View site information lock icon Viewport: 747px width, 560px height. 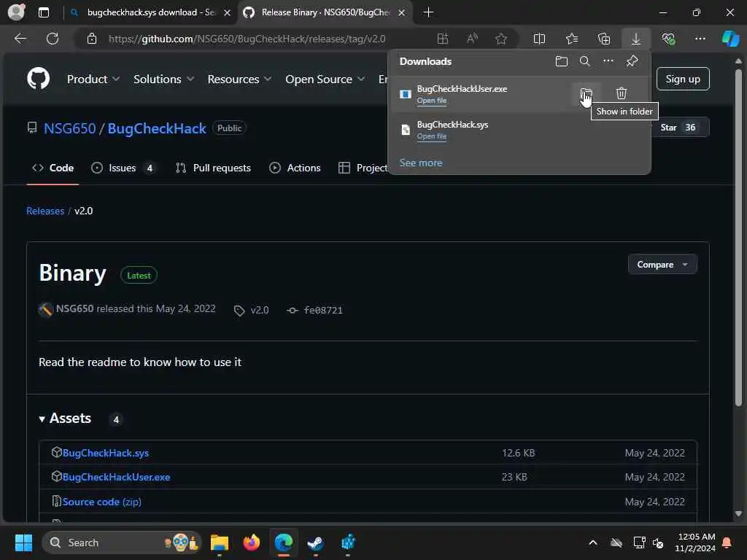[92, 39]
